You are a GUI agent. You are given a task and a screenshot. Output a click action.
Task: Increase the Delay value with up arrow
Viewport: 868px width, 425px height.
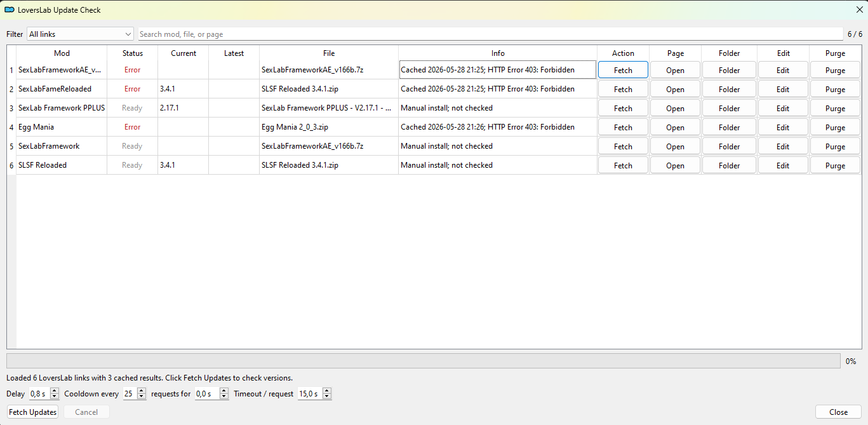(53, 391)
